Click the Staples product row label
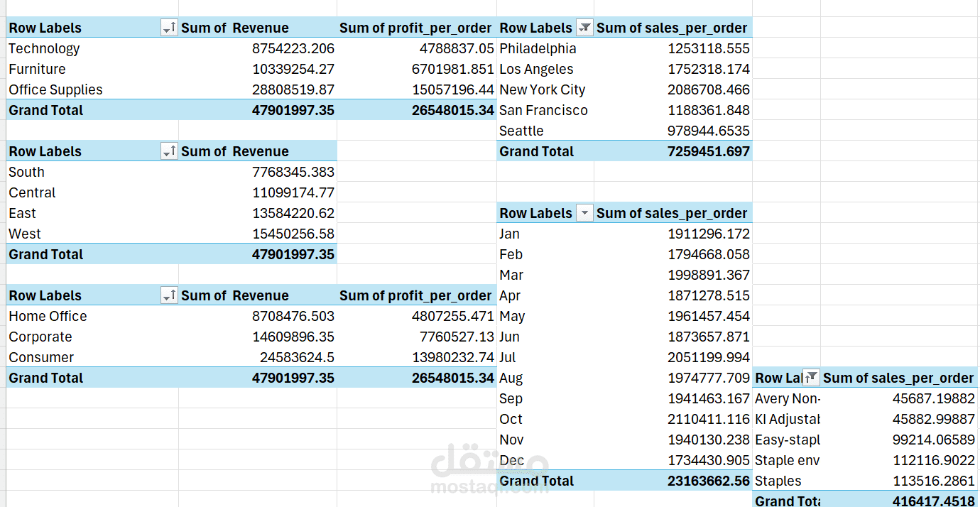Viewport: 980px width, 507px height. [x=778, y=481]
